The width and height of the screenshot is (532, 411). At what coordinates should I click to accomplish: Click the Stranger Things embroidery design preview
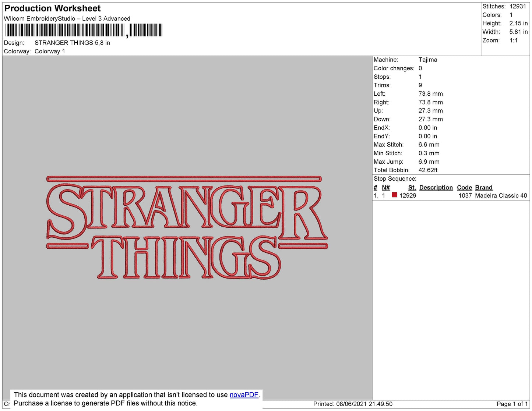187,227
